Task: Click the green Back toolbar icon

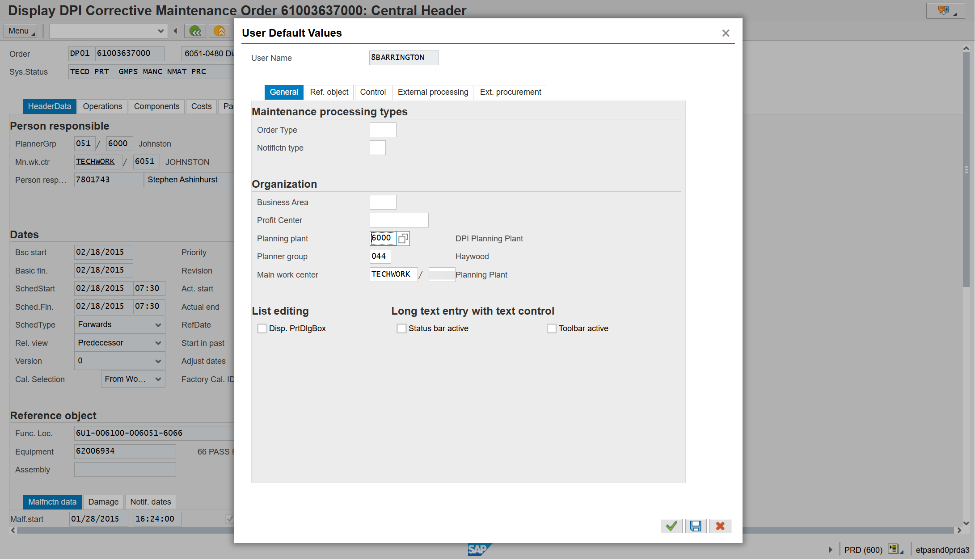Action: (195, 31)
